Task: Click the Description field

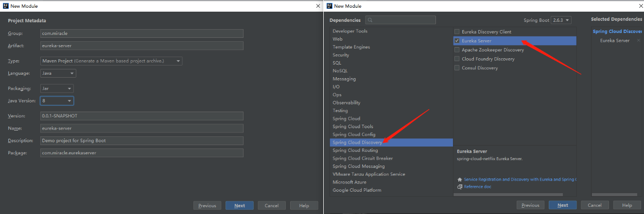Action: 141,141
